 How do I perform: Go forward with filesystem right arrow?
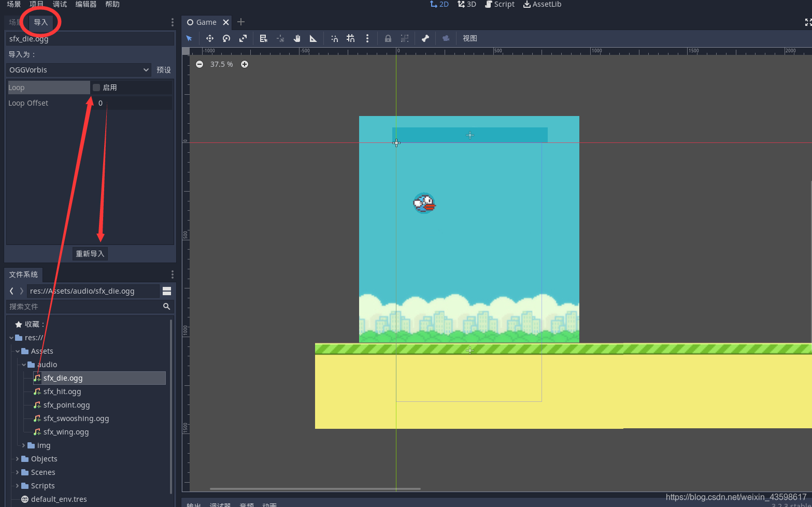21,291
